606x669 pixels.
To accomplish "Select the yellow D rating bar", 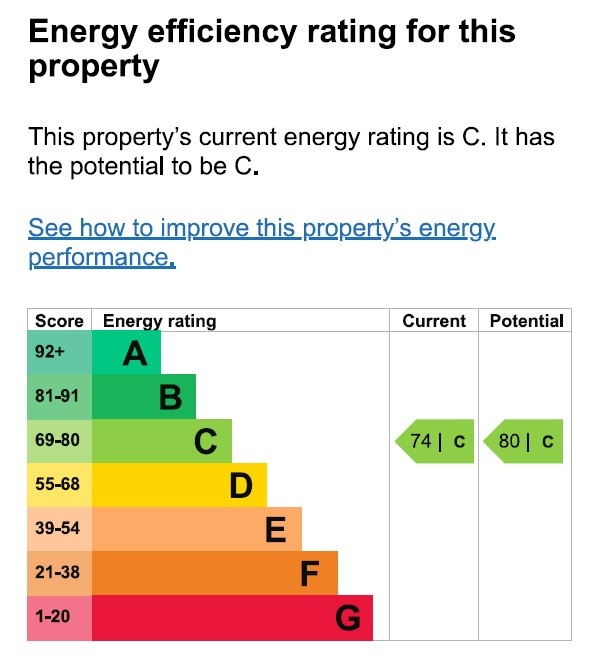I will tap(179, 485).
